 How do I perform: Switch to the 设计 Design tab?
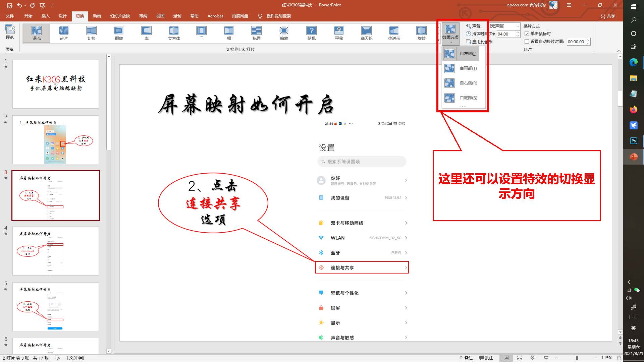(x=63, y=16)
